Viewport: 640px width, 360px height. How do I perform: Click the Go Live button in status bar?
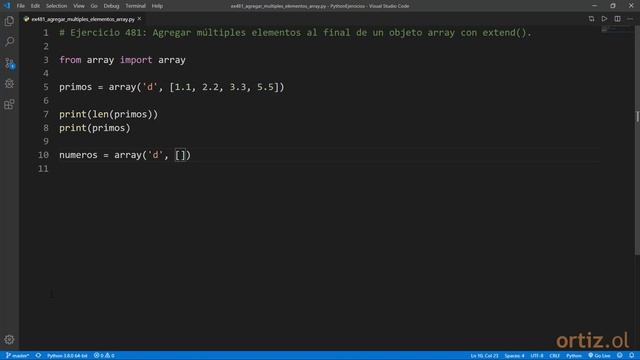(x=599, y=356)
